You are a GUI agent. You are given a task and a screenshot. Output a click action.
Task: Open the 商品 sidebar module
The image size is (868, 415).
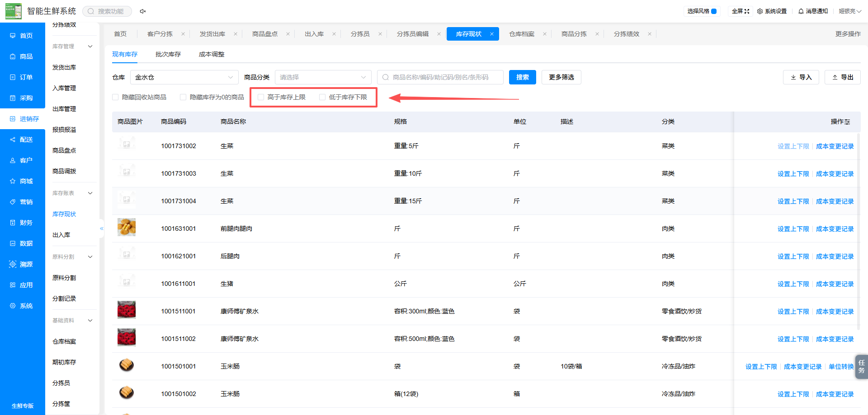[22, 56]
